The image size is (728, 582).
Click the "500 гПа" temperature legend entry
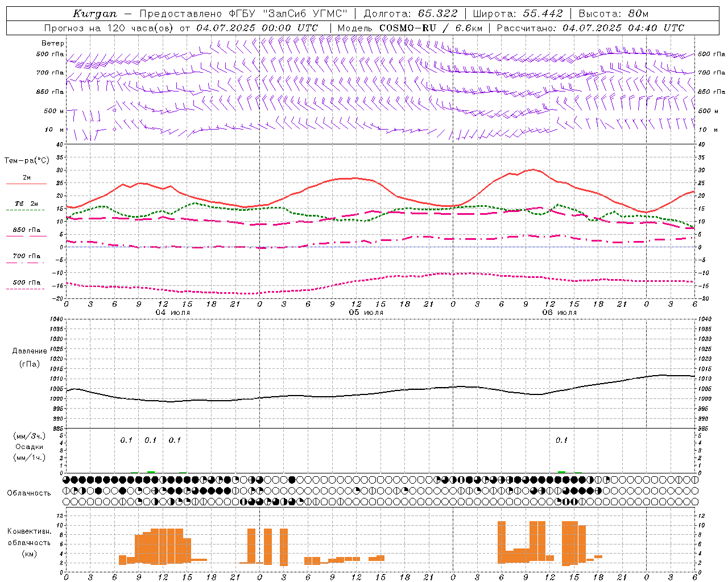[26, 282]
